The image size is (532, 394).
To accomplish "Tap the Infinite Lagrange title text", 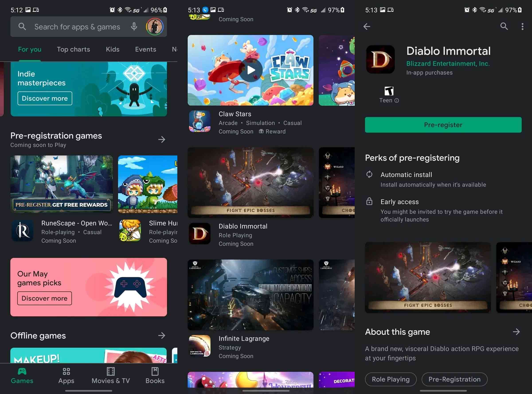I will [x=244, y=339].
